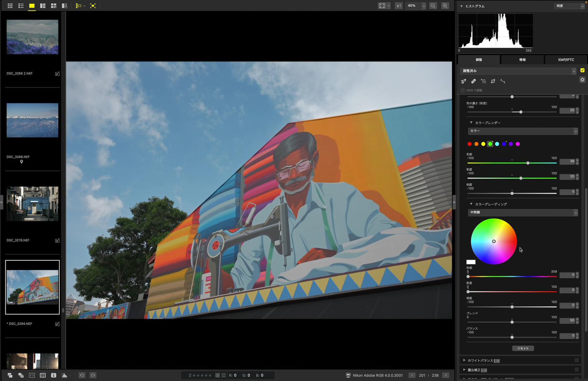Switch to the 情報 tab
The width and height of the screenshot is (588, 381).
pyautogui.click(x=522, y=60)
